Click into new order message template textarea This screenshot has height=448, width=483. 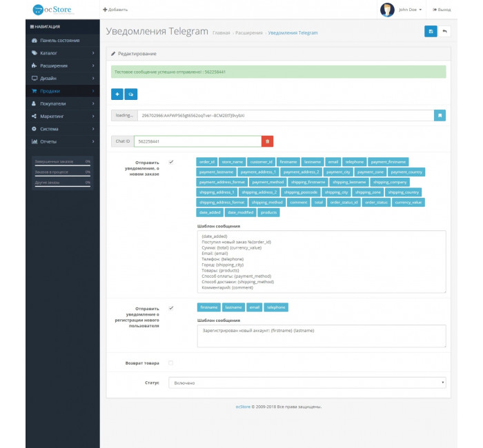point(322,261)
